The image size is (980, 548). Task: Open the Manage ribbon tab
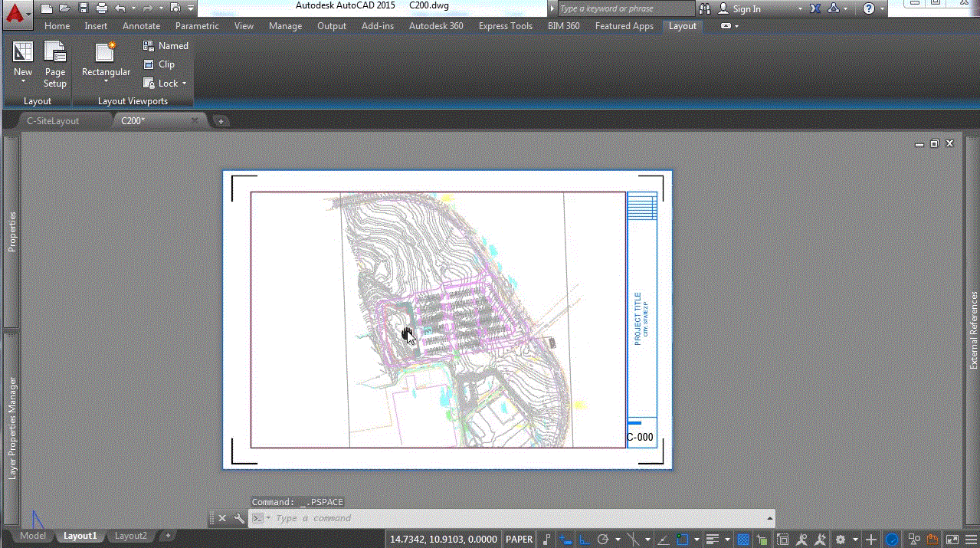[285, 26]
